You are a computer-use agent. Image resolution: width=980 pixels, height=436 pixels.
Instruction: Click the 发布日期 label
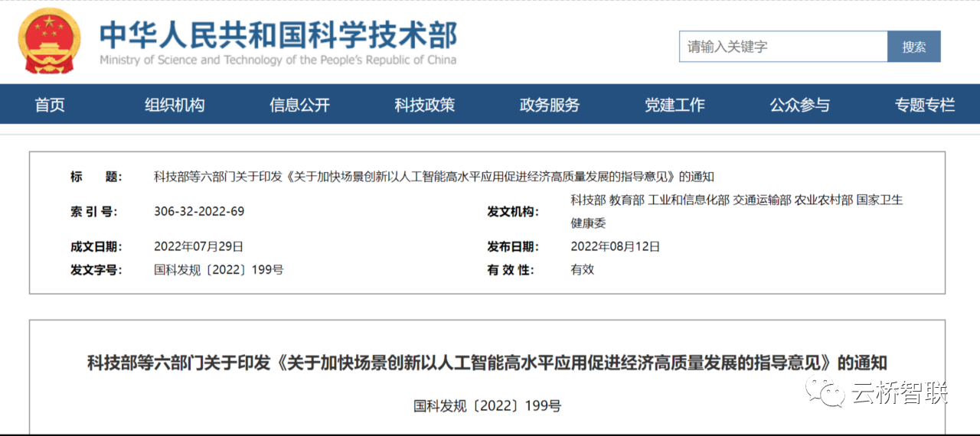(x=513, y=246)
